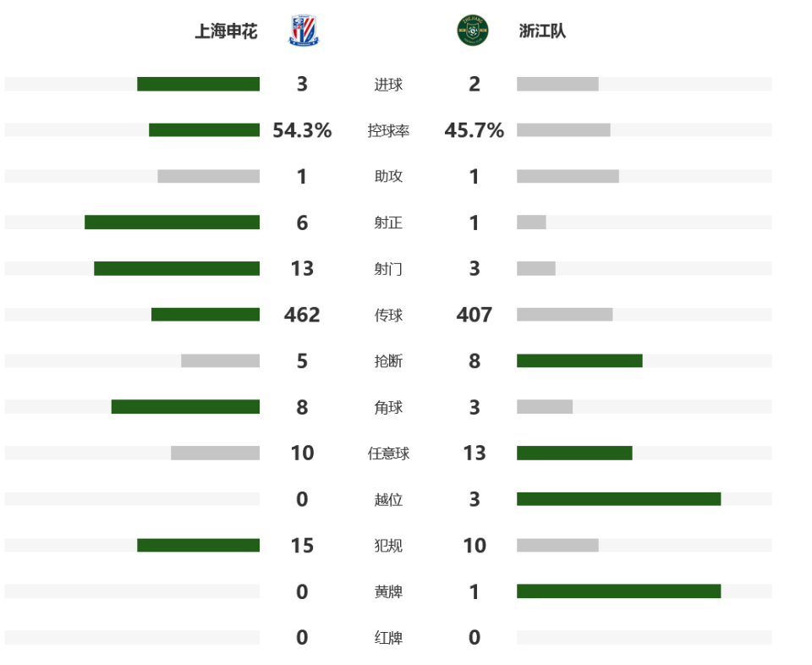The height and width of the screenshot is (665, 812).
Task: Click Zhejiang's green 抢断 bar
Action: [579, 360]
